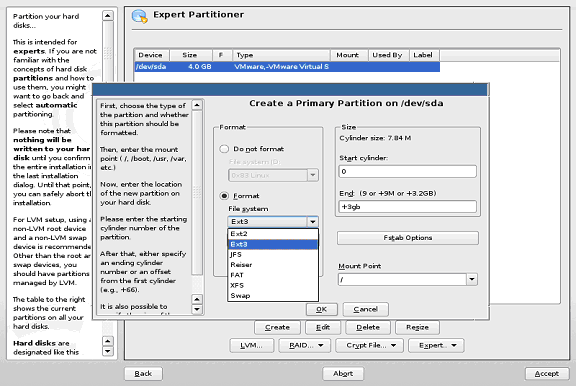The width and height of the screenshot is (577, 387).
Task: Open Fstab Options
Action: 408,238
